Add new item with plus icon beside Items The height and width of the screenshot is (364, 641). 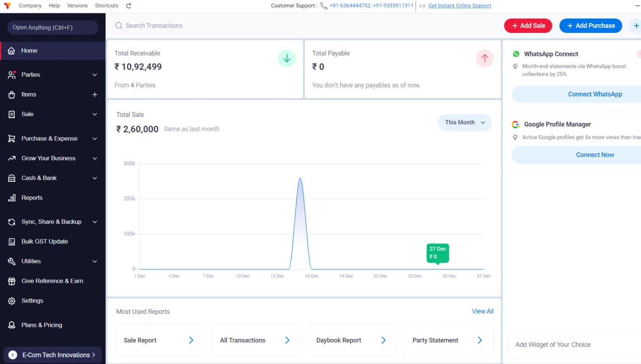95,94
